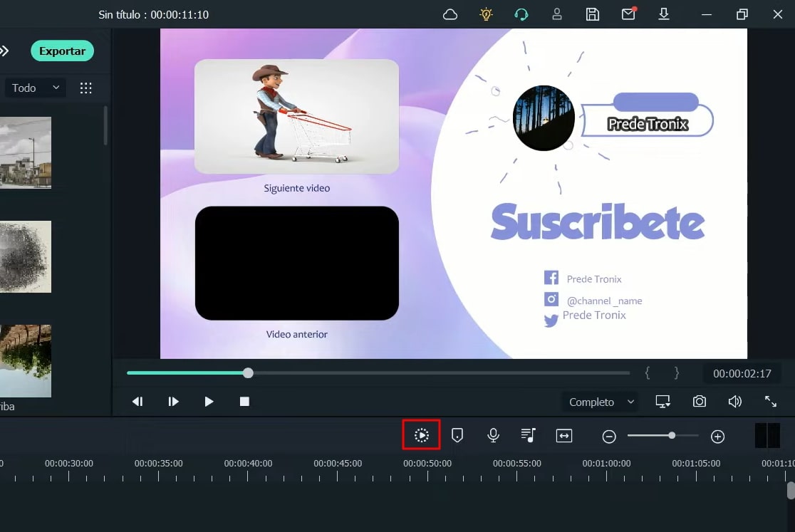Open the audio mixer icon
The height and width of the screenshot is (532, 795).
529,435
